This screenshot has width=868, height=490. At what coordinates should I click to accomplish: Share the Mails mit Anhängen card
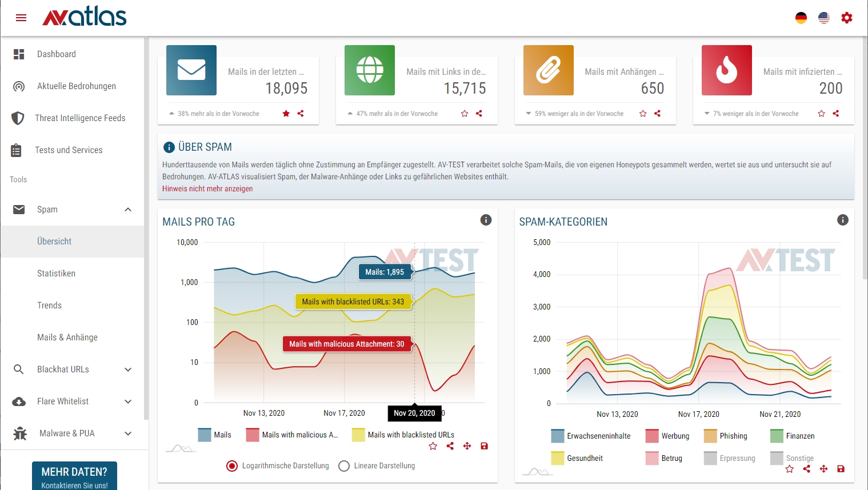tap(657, 114)
